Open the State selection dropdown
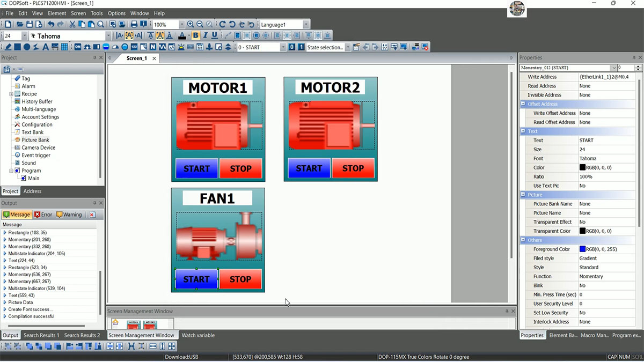 click(x=347, y=47)
